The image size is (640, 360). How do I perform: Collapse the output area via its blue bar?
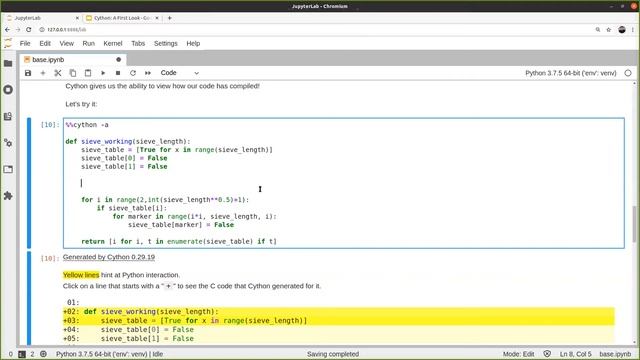(x=29, y=298)
